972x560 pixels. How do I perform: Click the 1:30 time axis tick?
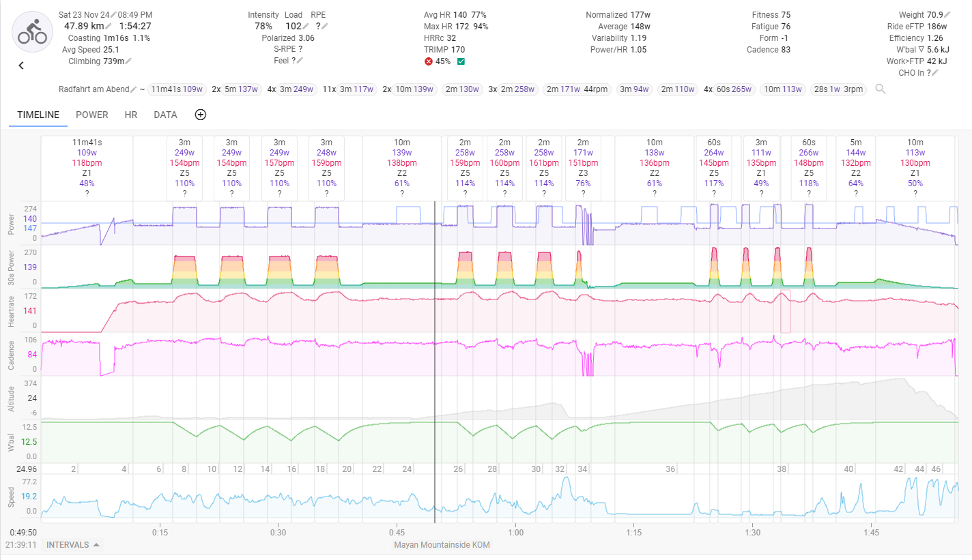pyautogui.click(x=753, y=532)
